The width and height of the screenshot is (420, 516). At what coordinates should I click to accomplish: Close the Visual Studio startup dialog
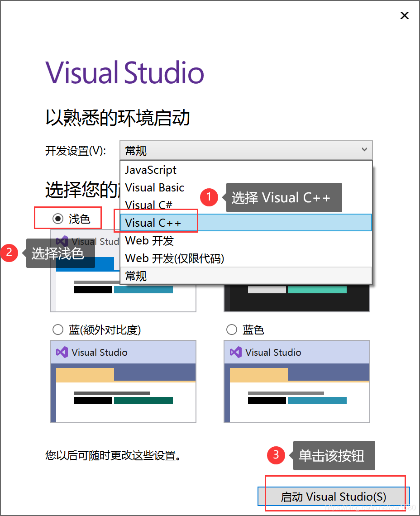tap(405, 15)
